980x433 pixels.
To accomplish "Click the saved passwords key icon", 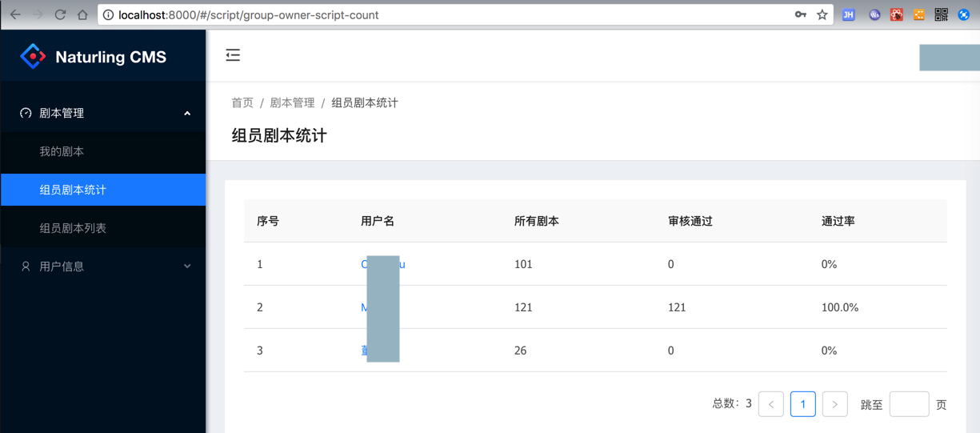I will tap(800, 14).
